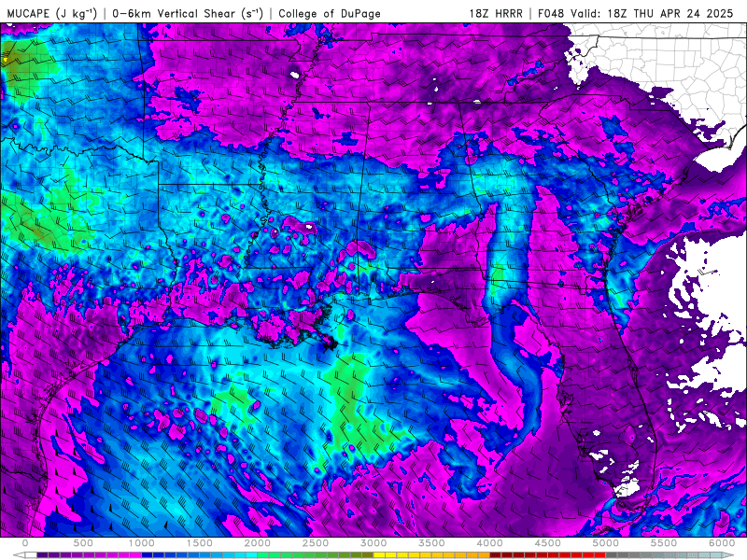Click the "F048" forecast hour text
Screen dimensions: 747x560
(552, 13)
